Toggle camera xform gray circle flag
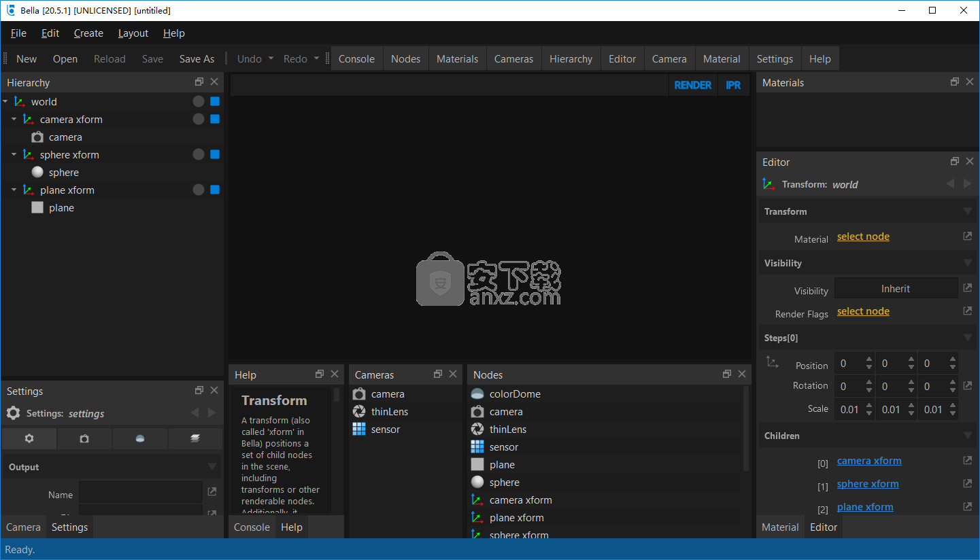980x560 pixels. click(x=198, y=119)
